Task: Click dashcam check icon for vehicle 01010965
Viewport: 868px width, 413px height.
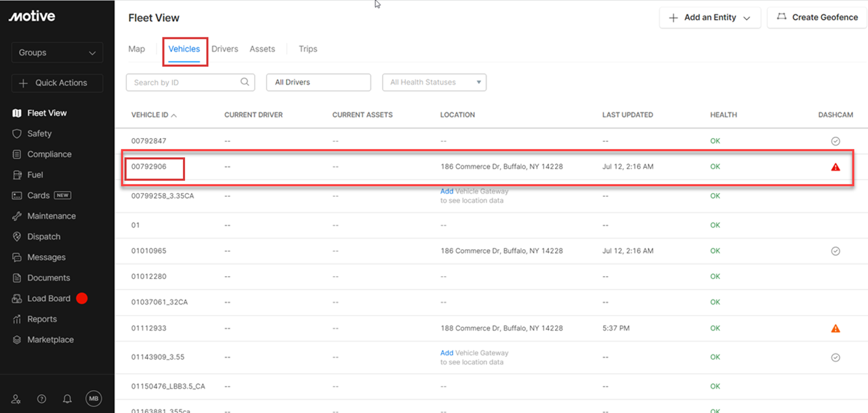Action: click(835, 251)
